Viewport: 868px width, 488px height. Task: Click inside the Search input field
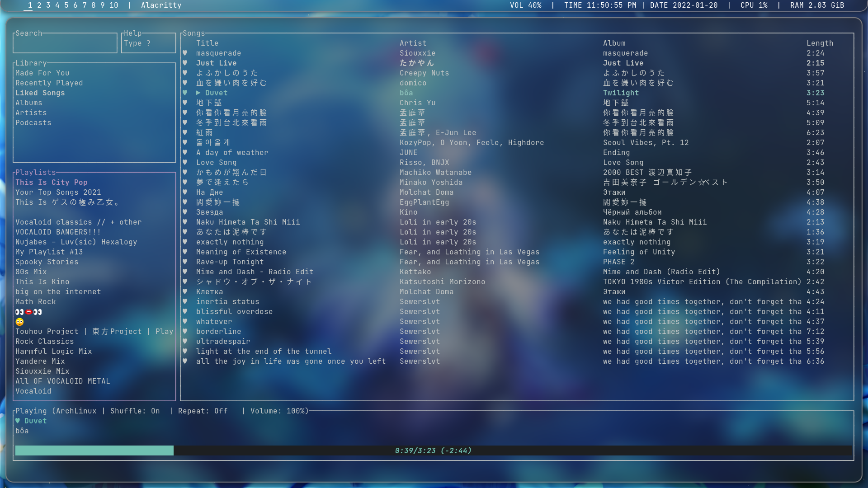coord(65,42)
